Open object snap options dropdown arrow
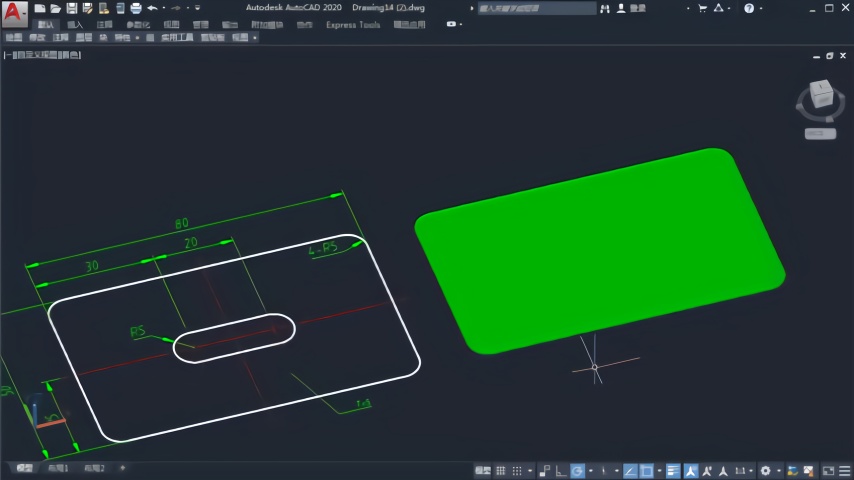Screen dimensions: 854x480 660,471
